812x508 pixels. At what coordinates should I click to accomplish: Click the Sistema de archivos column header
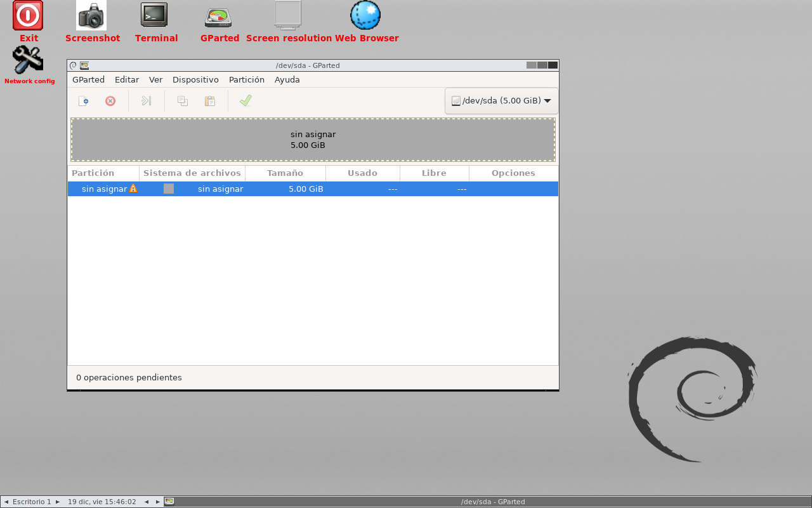(192, 173)
